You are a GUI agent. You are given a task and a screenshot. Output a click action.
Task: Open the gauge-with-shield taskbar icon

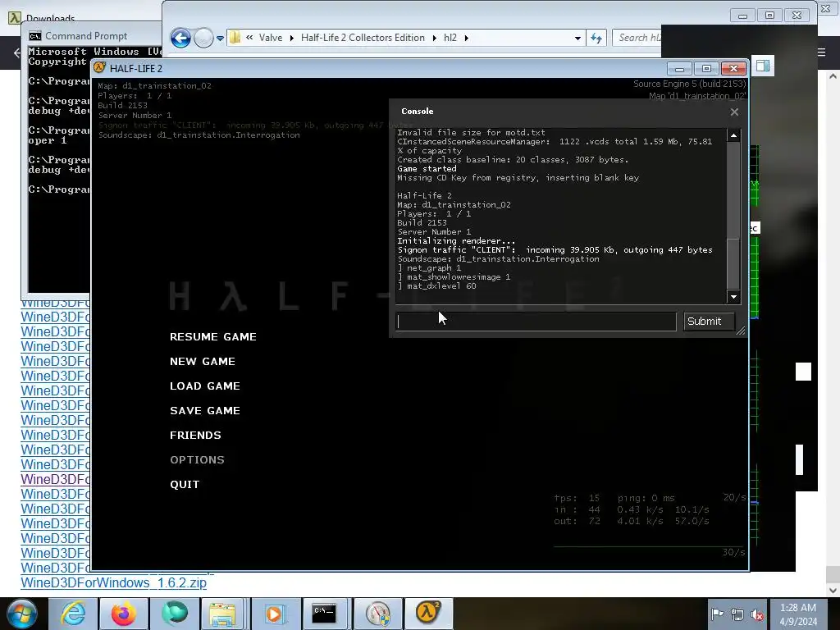[377, 614]
